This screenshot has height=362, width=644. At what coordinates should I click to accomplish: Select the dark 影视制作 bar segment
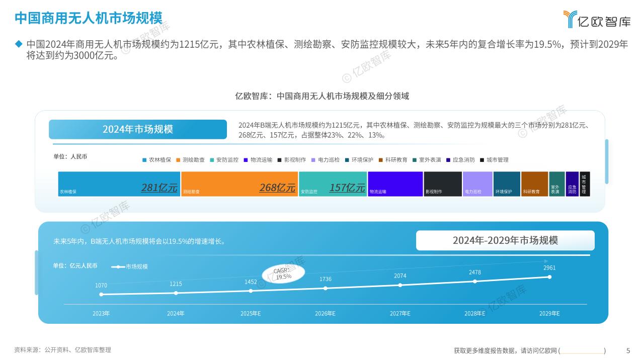coord(443,184)
